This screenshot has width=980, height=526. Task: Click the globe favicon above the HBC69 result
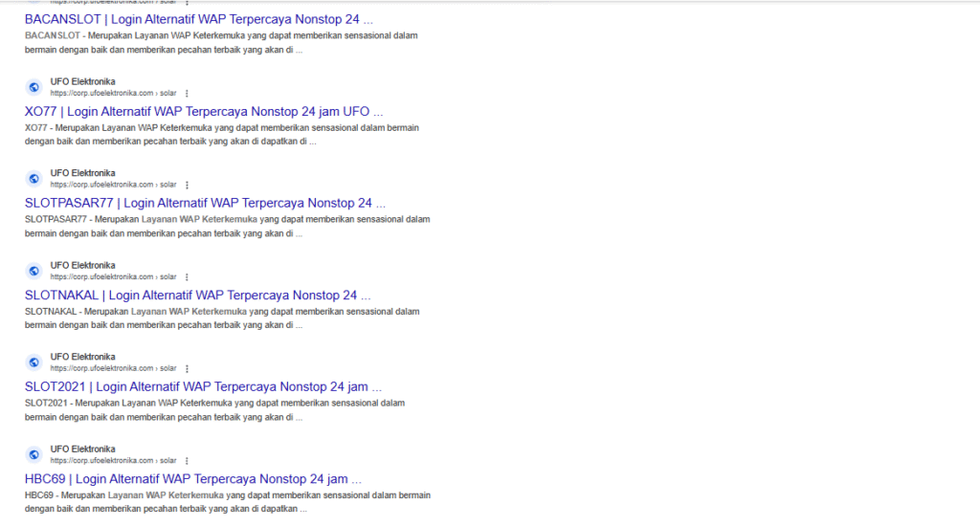coord(33,454)
